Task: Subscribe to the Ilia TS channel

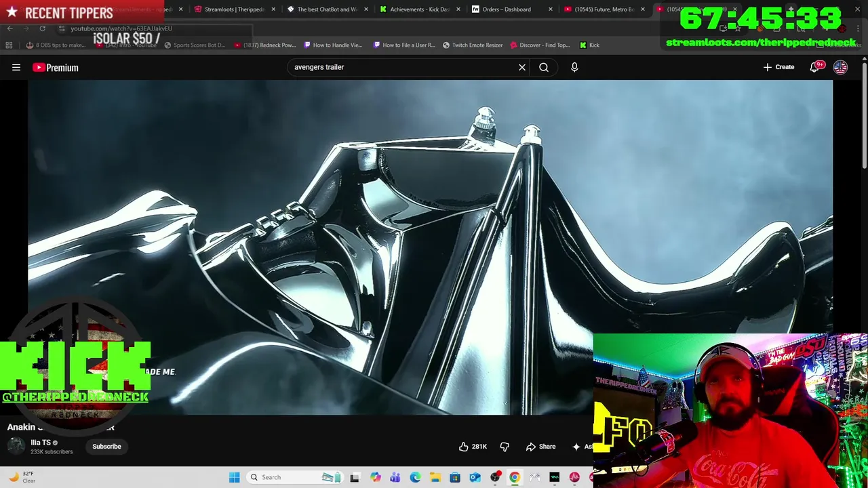Action: click(x=106, y=447)
